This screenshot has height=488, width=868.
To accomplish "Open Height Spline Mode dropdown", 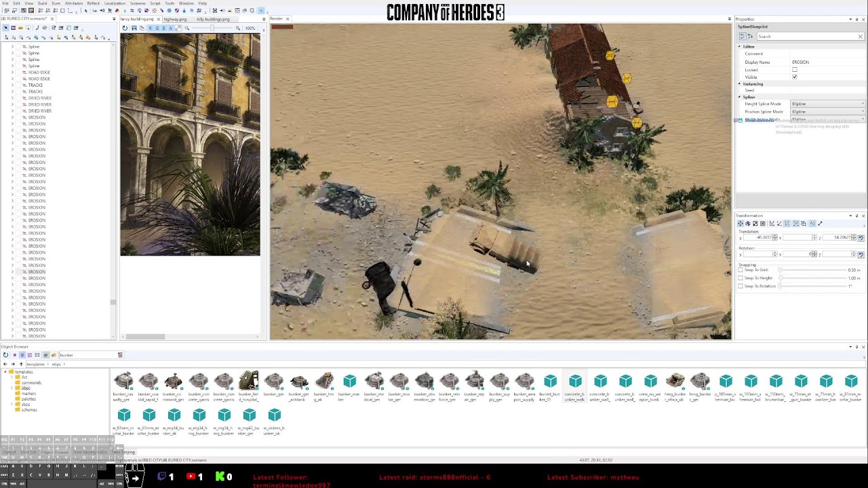I will pyautogui.click(x=828, y=104).
